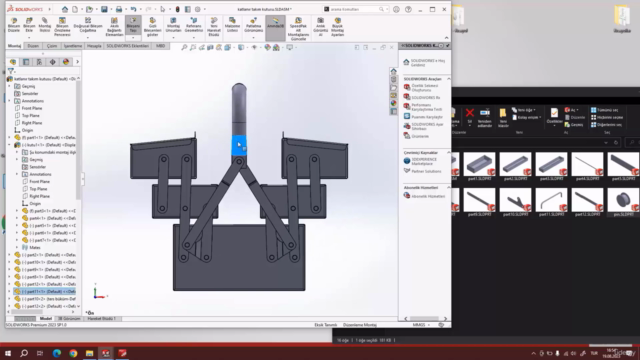Image resolution: width=640 pixels, height=360 pixels.
Task: Click the Montaj İlişkisi tool
Action: 44,26
